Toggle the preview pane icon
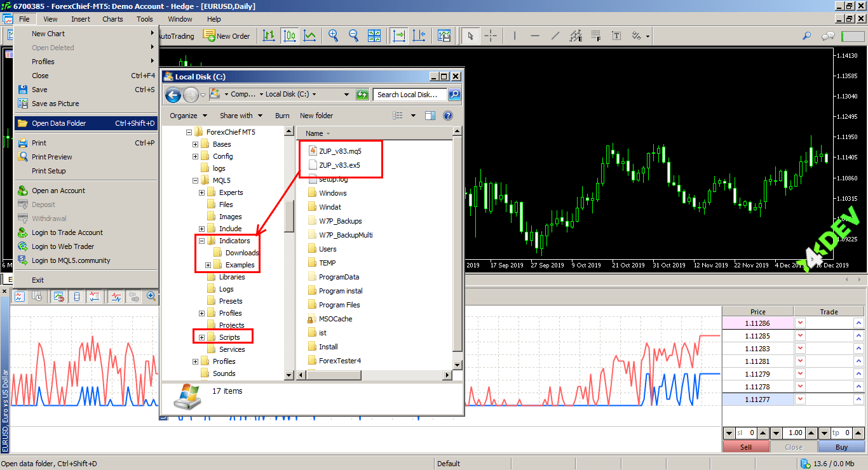This screenshot has height=470, width=868. tap(430, 116)
